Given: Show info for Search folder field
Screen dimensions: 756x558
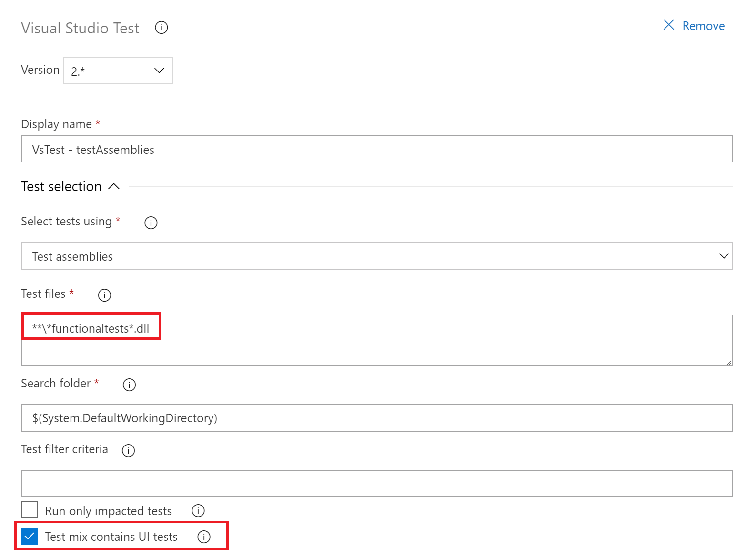Looking at the screenshot, I should pos(129,385).
